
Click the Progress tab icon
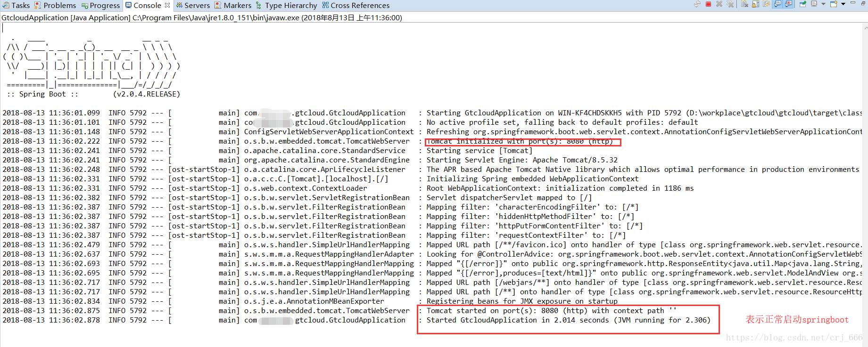click(85, 6)
